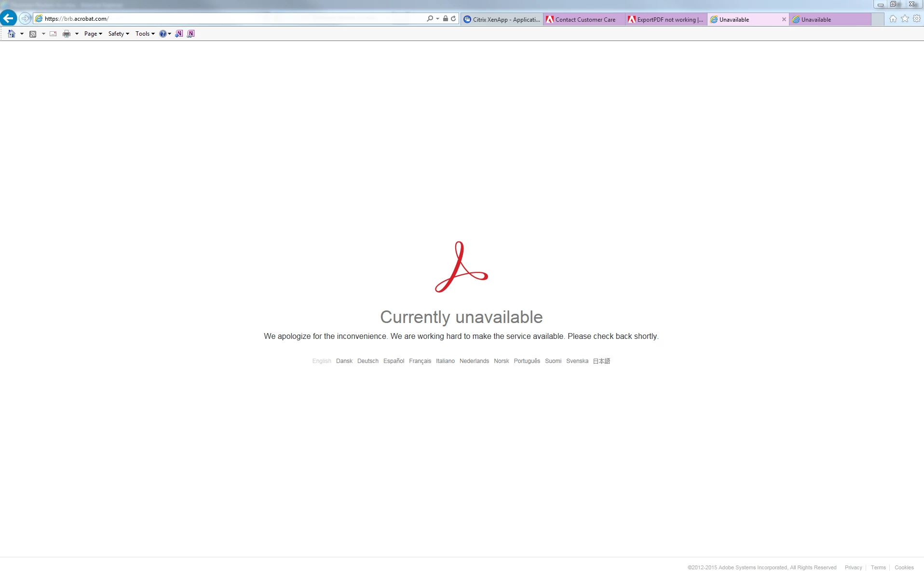Click the forward navigation arrow
Image resolution: width=924 pixels, height=578 pixels.
(25, 18)
